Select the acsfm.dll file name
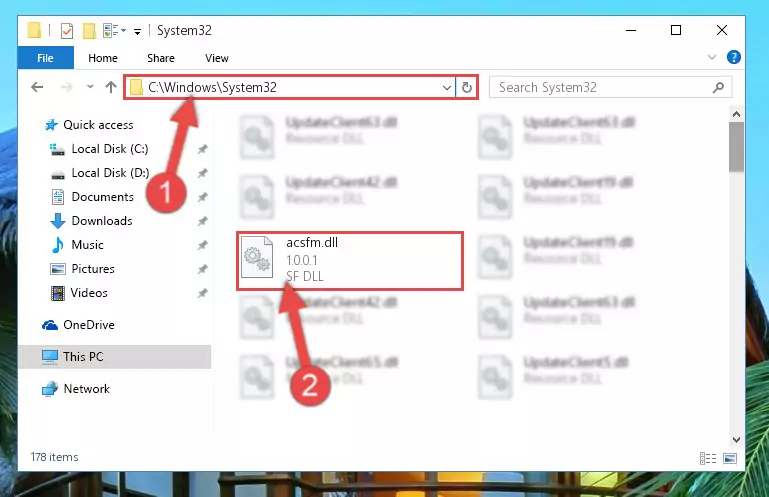Viewport: 769px width, 497px height. (312, 242)
